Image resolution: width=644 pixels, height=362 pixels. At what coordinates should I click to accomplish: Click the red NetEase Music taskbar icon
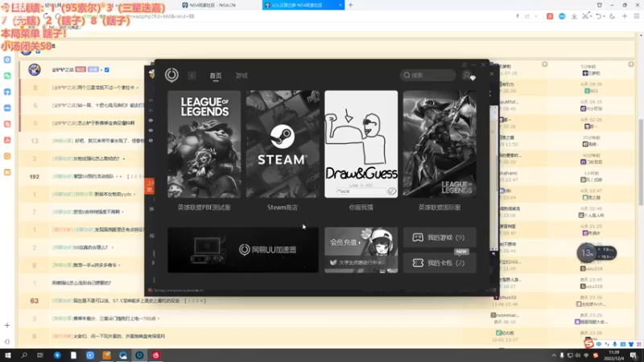155,356
